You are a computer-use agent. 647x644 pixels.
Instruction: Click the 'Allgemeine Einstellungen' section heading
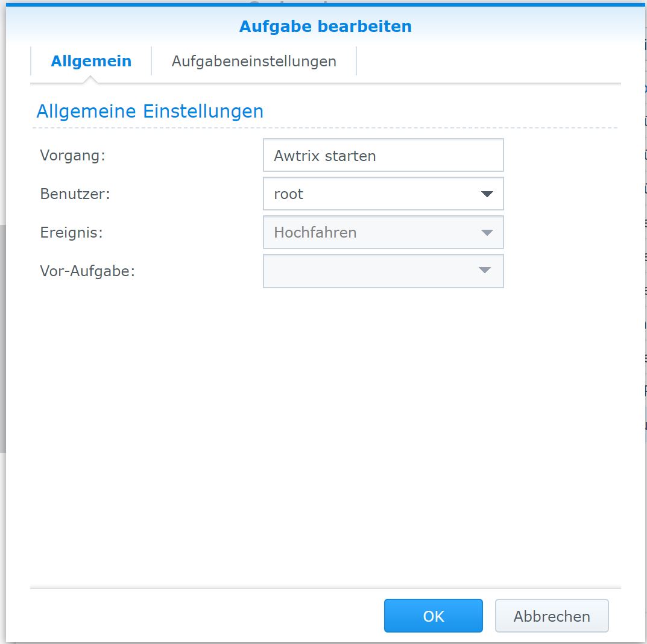[150, 112]
